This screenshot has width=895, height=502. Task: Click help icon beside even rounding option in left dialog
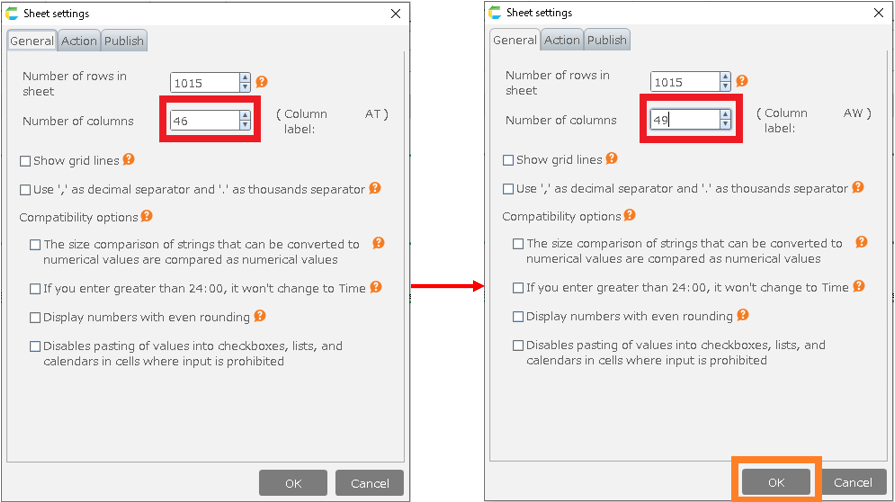(260, 317)
